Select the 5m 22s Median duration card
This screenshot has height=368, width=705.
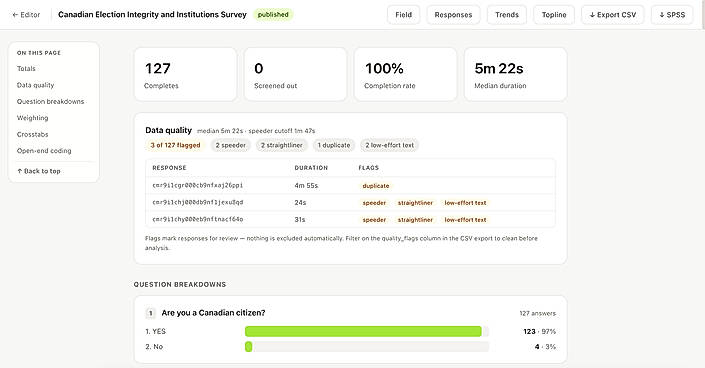click(515, 74)
